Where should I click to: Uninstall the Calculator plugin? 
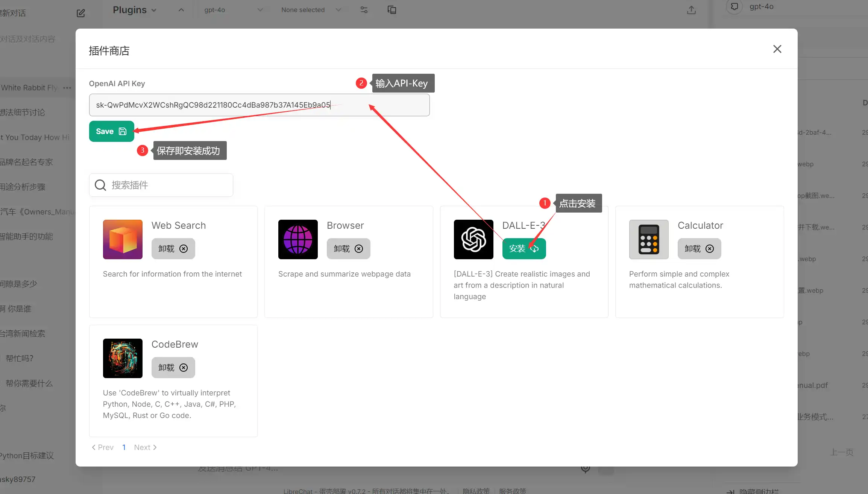point(699,249)
